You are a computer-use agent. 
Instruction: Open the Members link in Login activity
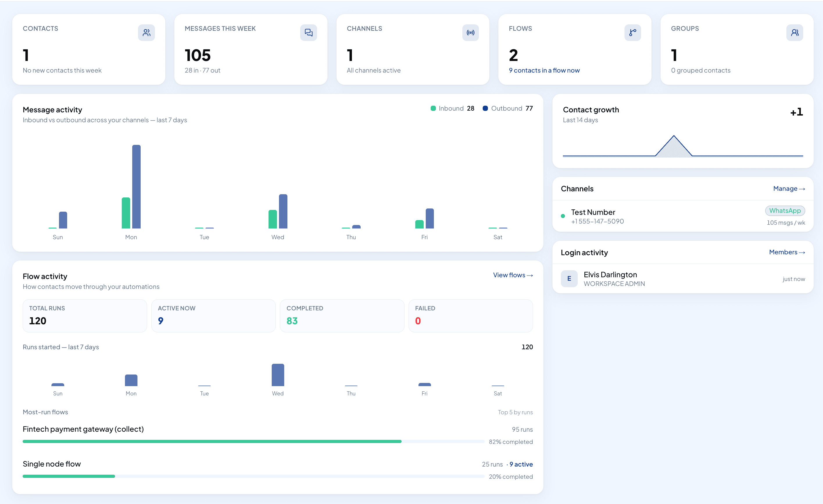[787, 252]
